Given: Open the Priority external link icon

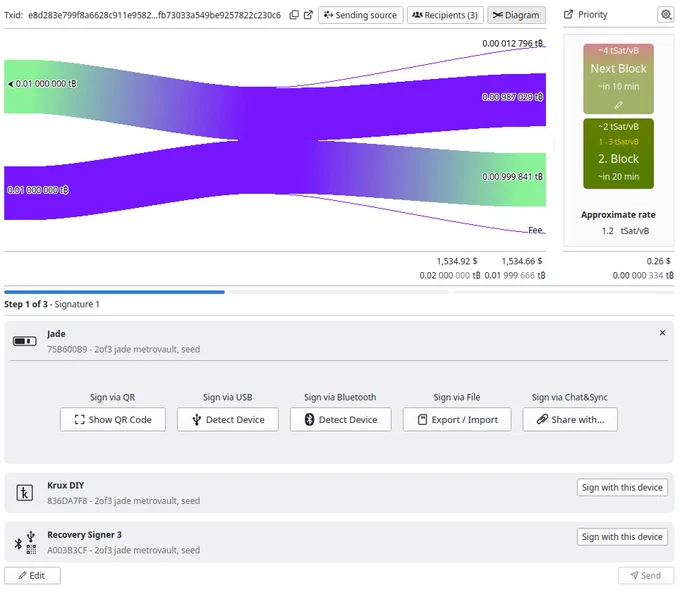Looking at the screenshot, I should pos(568,14).
